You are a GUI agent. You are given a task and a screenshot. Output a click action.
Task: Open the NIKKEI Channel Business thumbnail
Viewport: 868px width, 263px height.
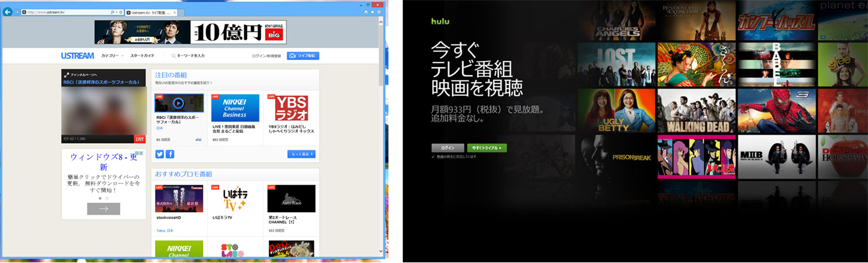pyautogui.click(x=235, y=108)
